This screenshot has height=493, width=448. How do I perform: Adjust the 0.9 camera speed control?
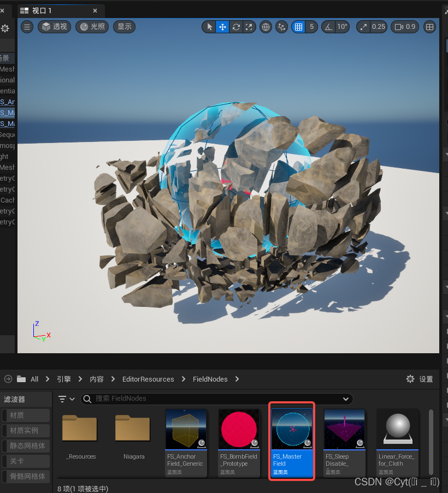click(x=404, y=27)
